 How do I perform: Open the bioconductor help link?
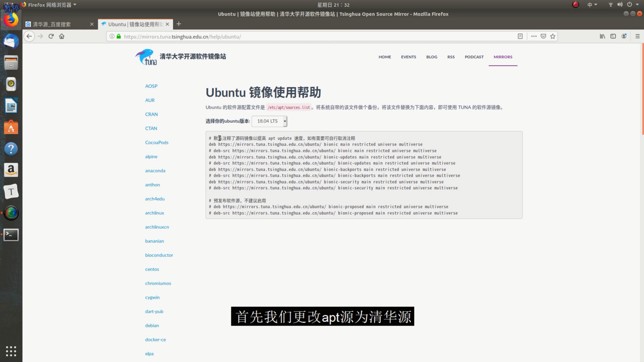pos(159,255)
